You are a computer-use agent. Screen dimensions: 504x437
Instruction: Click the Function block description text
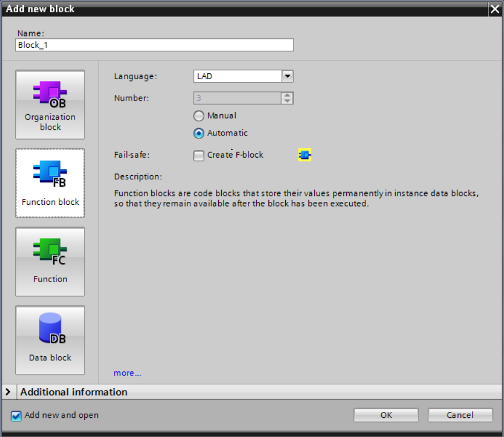[x=296, y=198]
